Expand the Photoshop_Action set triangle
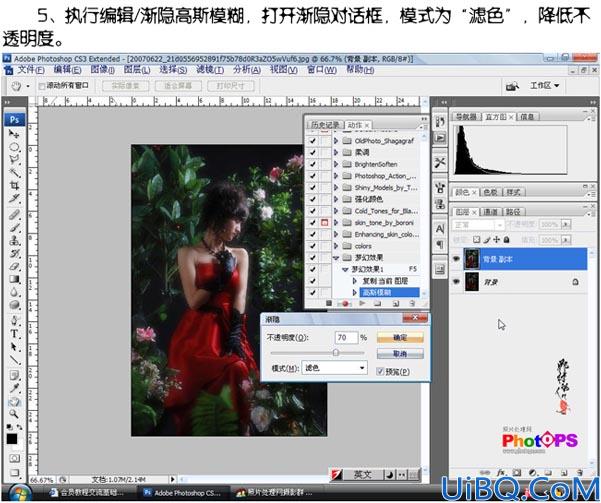The image size is (601, 503). click(336, 176)
